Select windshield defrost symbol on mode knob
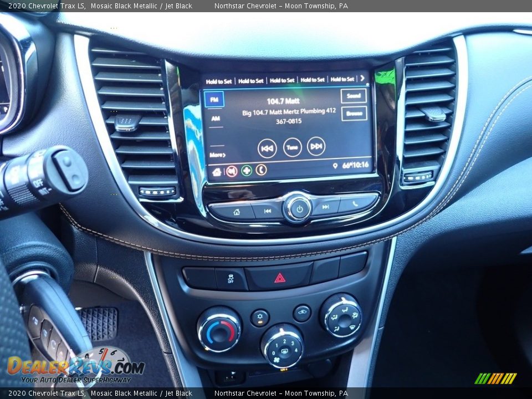Screen dimensions: 532x399 click(x=353, y=327)
